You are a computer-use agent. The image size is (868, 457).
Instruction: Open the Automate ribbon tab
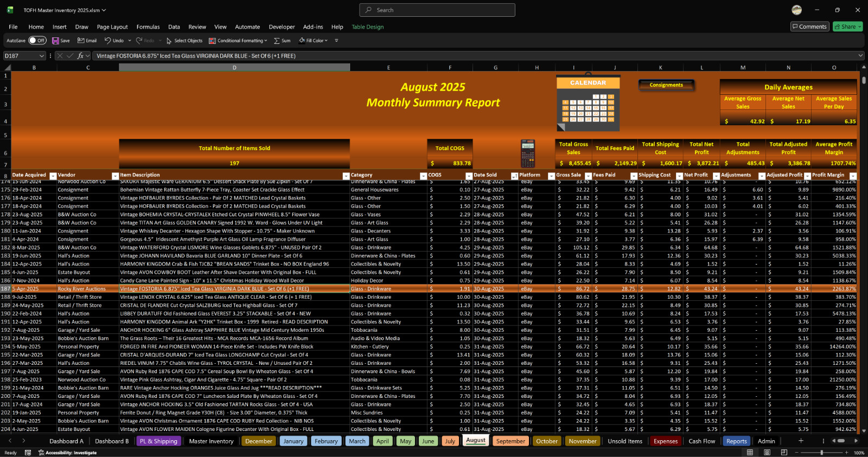(x=247, y=27)
